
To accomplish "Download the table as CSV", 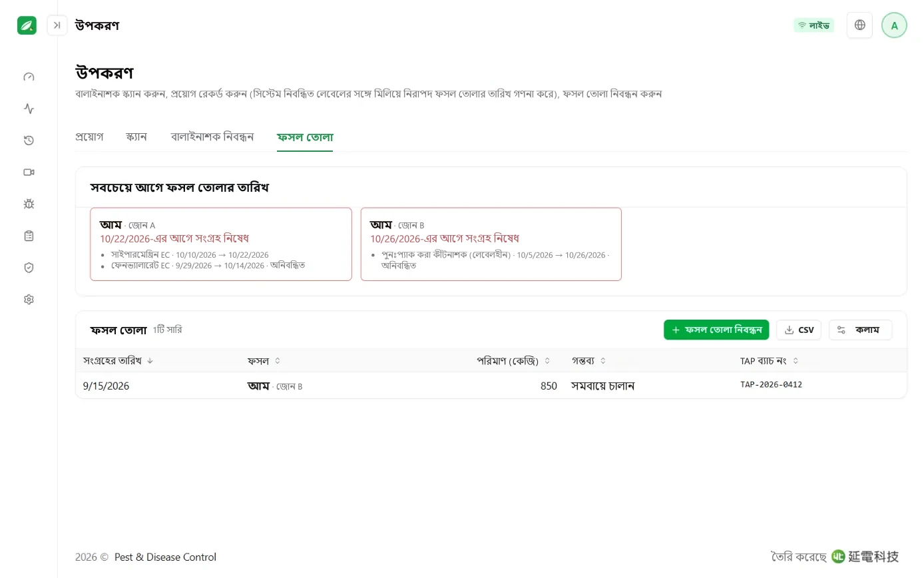I will point(799,330).
